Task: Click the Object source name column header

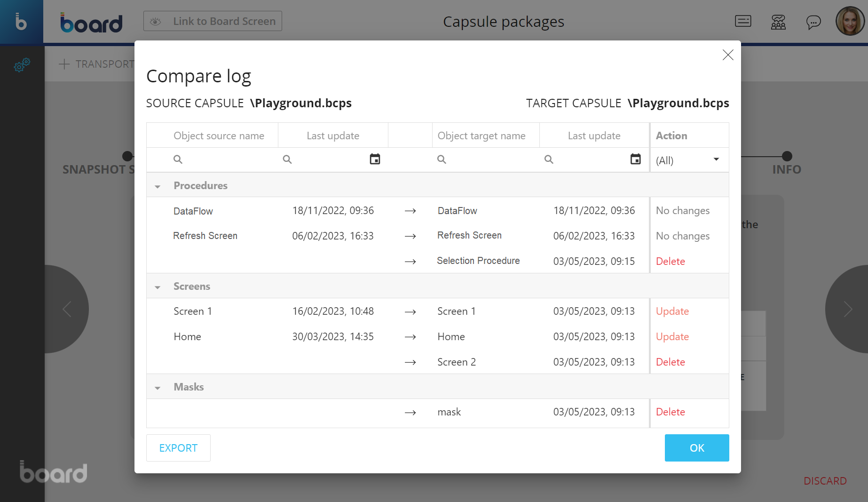Action: click(219, 135)
